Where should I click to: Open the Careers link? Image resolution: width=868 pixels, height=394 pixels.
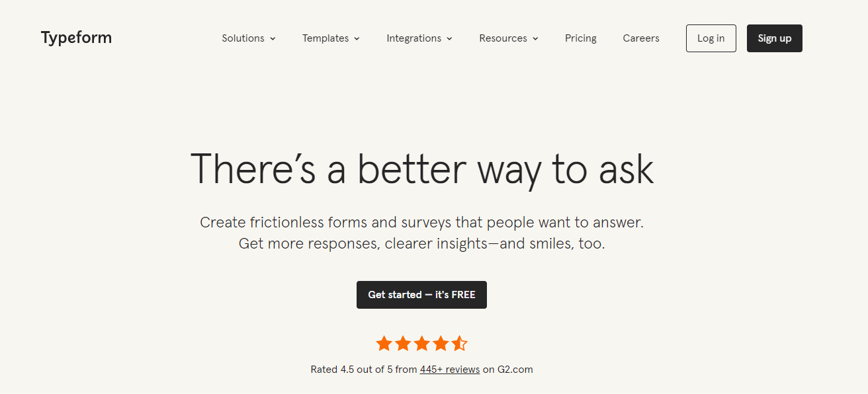pos(641,38)
